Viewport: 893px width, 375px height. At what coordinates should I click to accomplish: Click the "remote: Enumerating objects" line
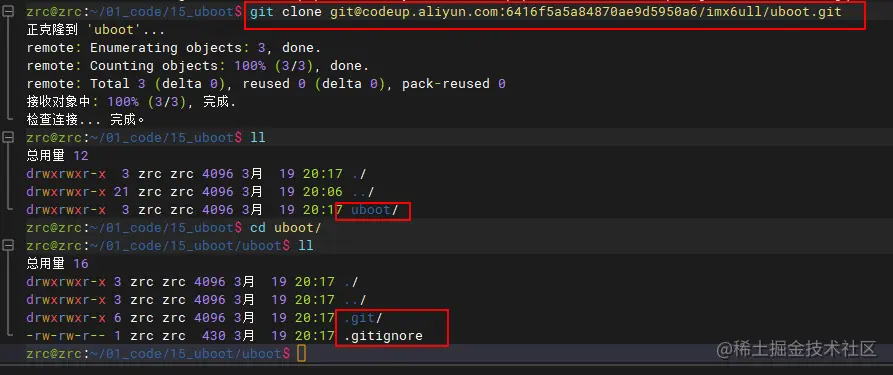(174, 48)
